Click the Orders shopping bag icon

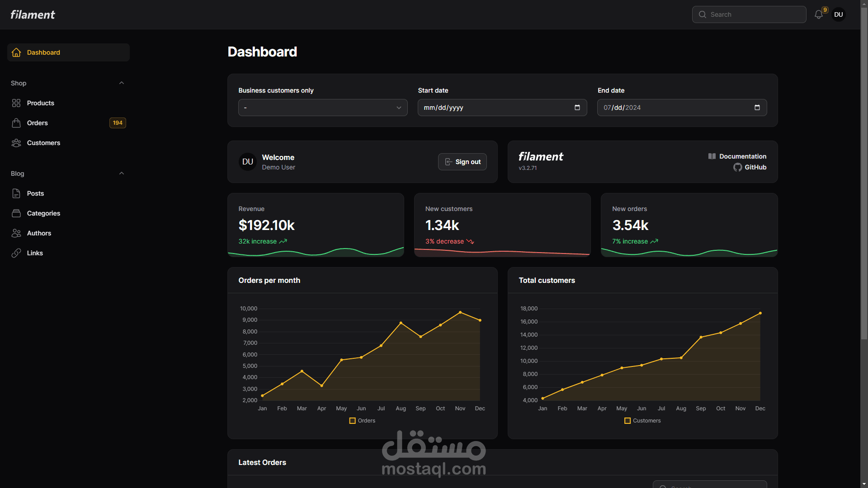point(16,123)
